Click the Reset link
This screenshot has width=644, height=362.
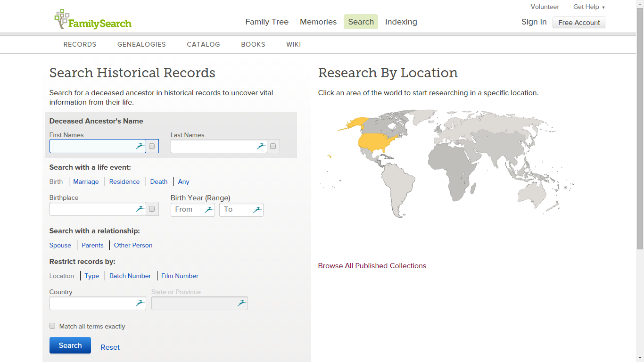(x=110, y=347)
